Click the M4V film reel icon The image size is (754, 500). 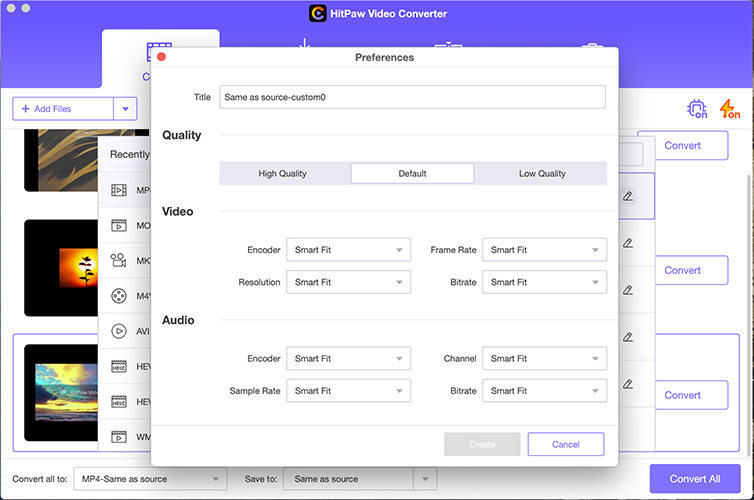tap(119, 296)
